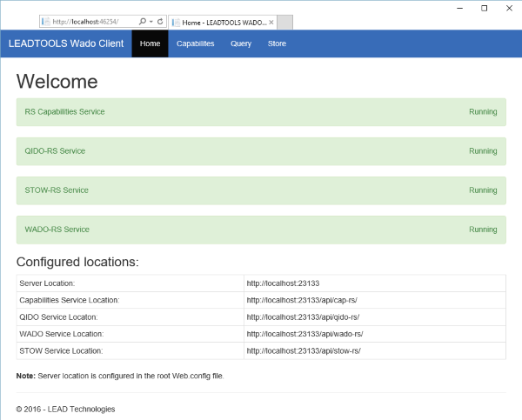Viewport: 522px width, 420px height.
Task: Click the QIDO Service Locaton label cell
Action: pos(130,317)
